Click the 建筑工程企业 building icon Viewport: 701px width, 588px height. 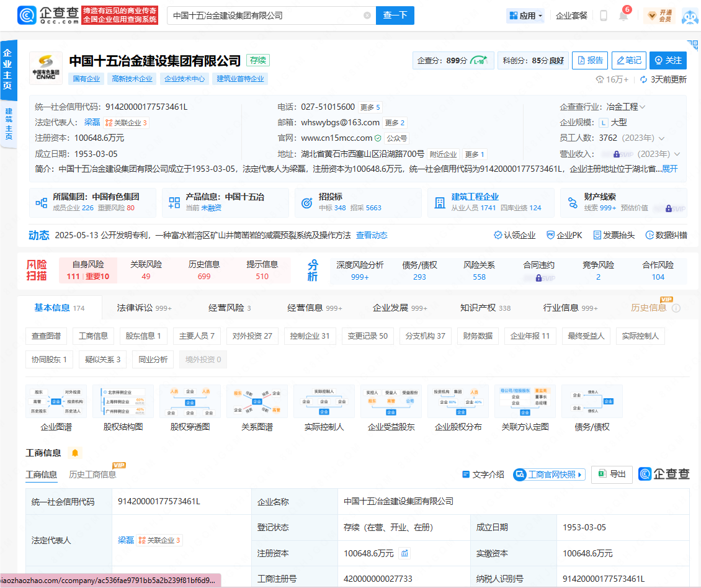pos(439,203)
